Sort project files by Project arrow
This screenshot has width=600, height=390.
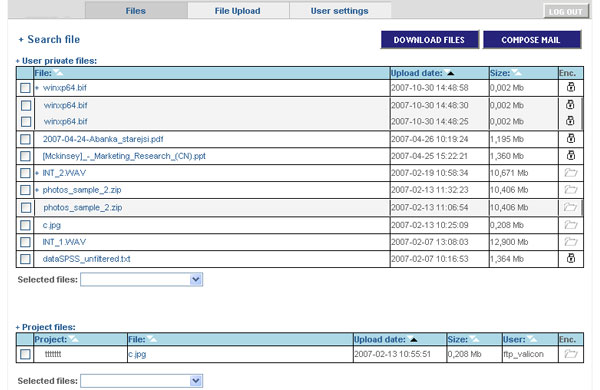(x=73, y=339)
